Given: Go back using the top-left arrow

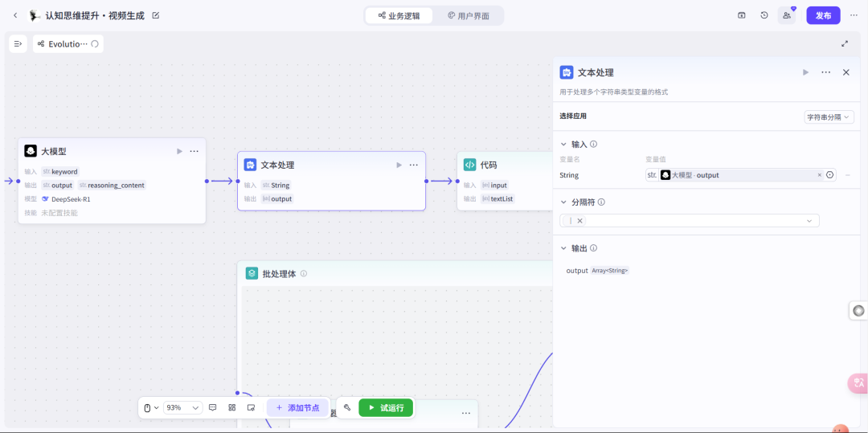Looking at the screenshot, I should [x=15, y=15].
